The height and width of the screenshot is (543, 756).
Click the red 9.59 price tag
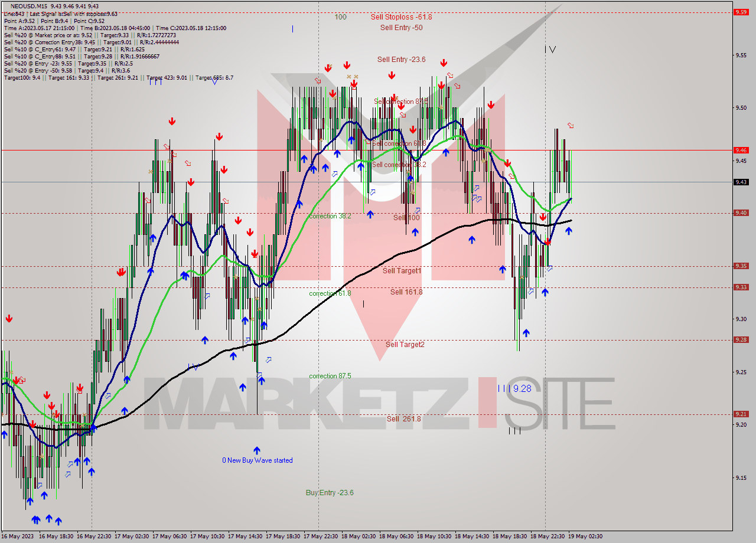point(741,12)
